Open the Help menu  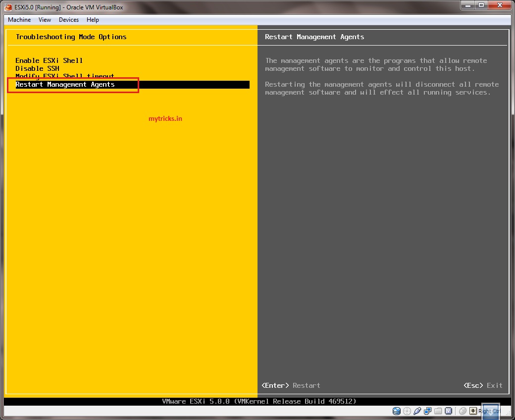[x=93, y=20]
